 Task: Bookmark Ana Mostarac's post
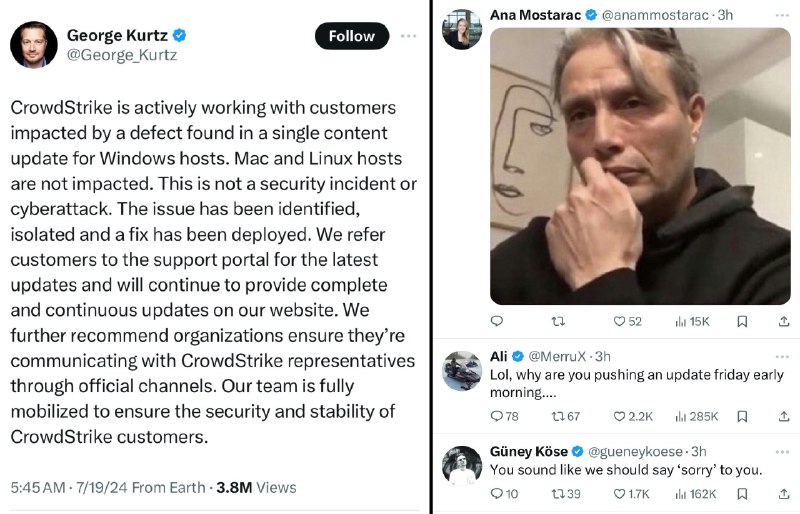pyautogui.click(x=742, y=321)
